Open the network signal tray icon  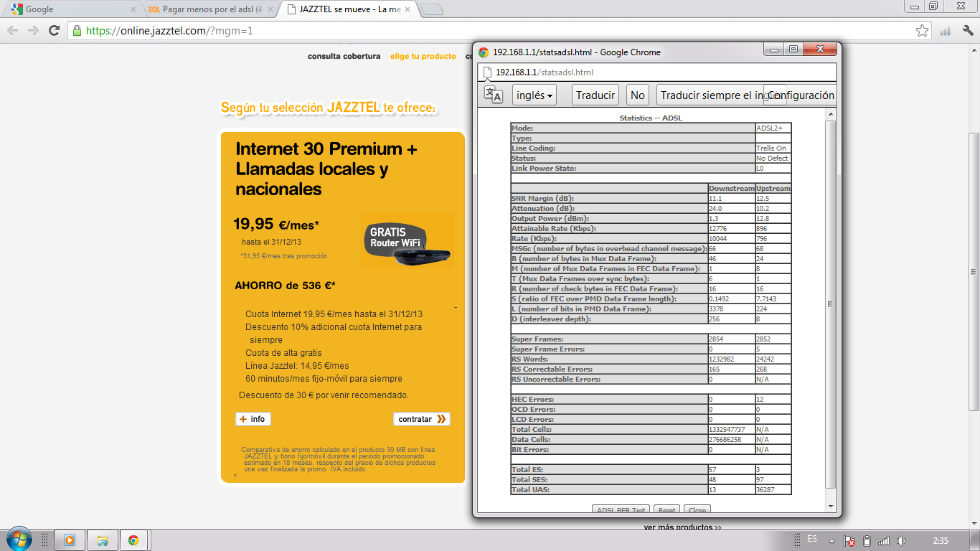(884, 541)
